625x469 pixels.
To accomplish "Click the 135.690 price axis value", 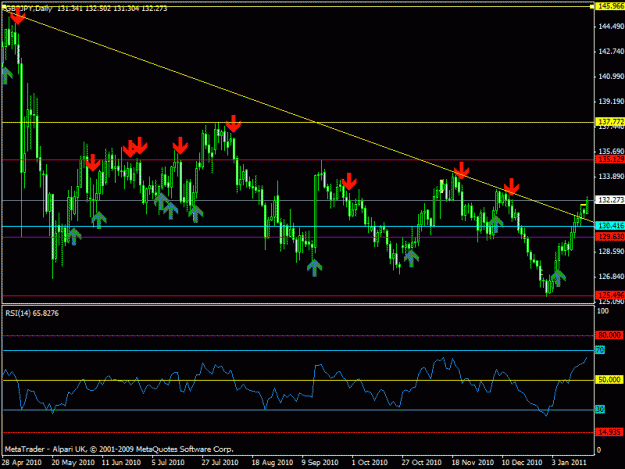I will coord(610,151).
